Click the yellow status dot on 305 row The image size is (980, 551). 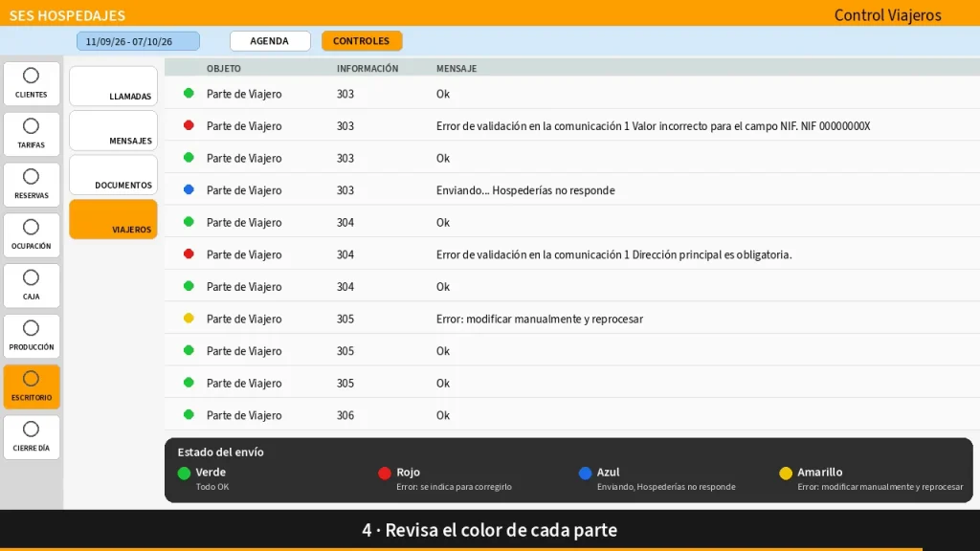pos(189,319)
